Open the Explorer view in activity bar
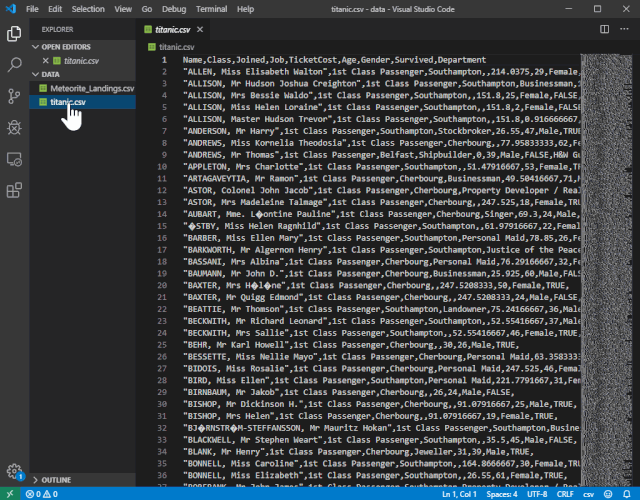Image resolution: width=640 pixels, height=500 pixels. click(x=14, y=33)
